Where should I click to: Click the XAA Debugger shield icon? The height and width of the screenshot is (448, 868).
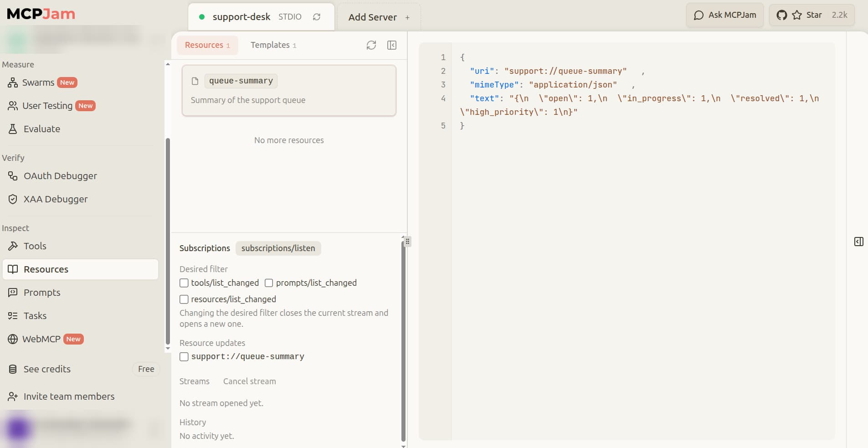coord(13,199)
